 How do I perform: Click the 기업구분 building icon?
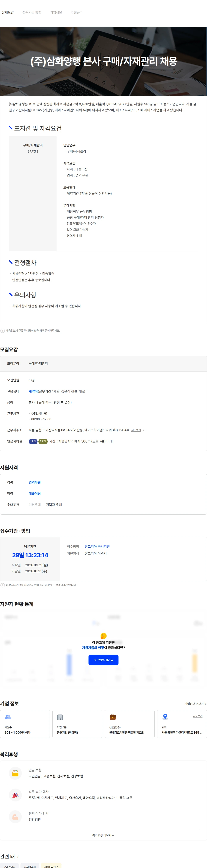pyautogui.click(x=60, y=717)
